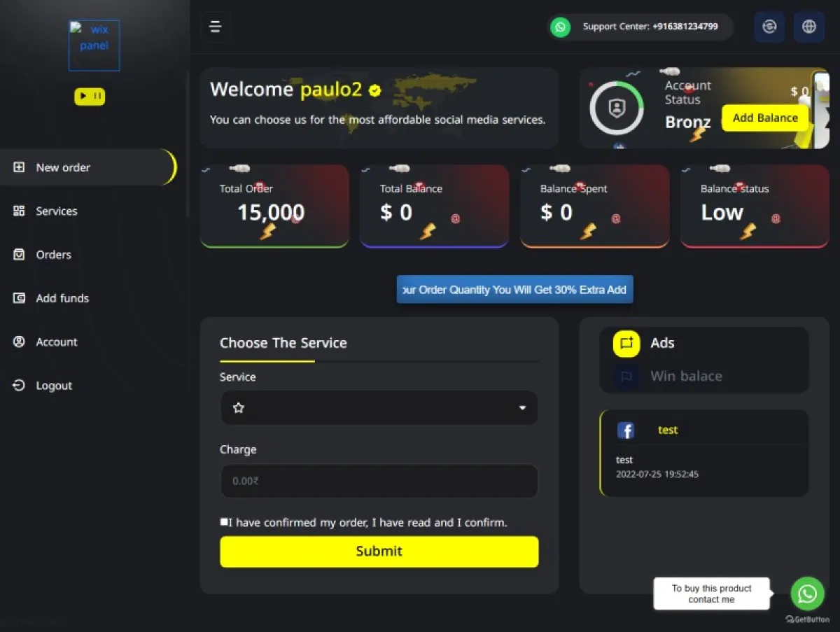Open the globe language selector icon

pos(809,27)
